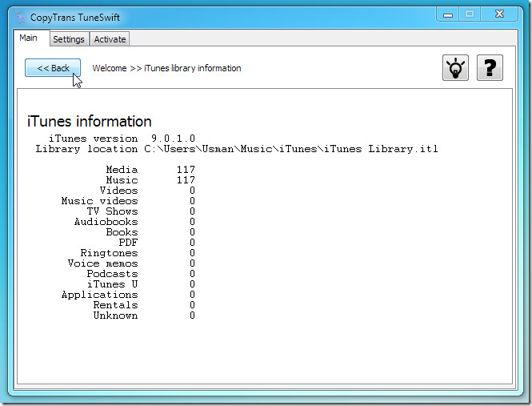Click the Applications row label
The height and width of the screenshot is (406, 532).
(99, 295)
